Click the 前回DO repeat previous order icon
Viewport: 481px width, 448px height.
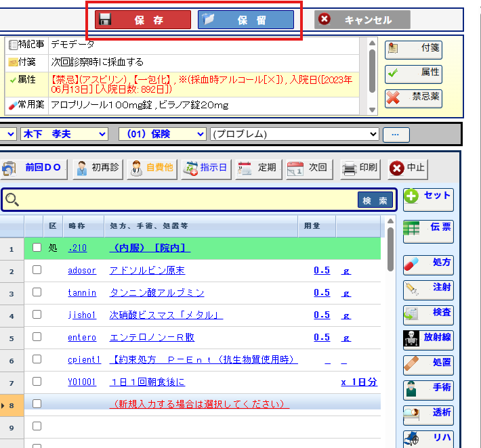click(x=35, y=168)
